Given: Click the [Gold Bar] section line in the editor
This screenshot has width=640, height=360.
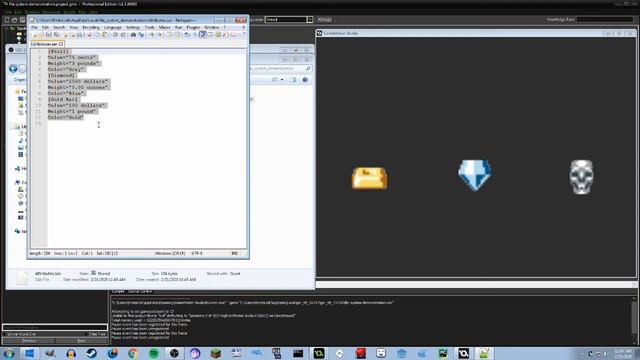Looking at the screenshot, I should 63,99.
